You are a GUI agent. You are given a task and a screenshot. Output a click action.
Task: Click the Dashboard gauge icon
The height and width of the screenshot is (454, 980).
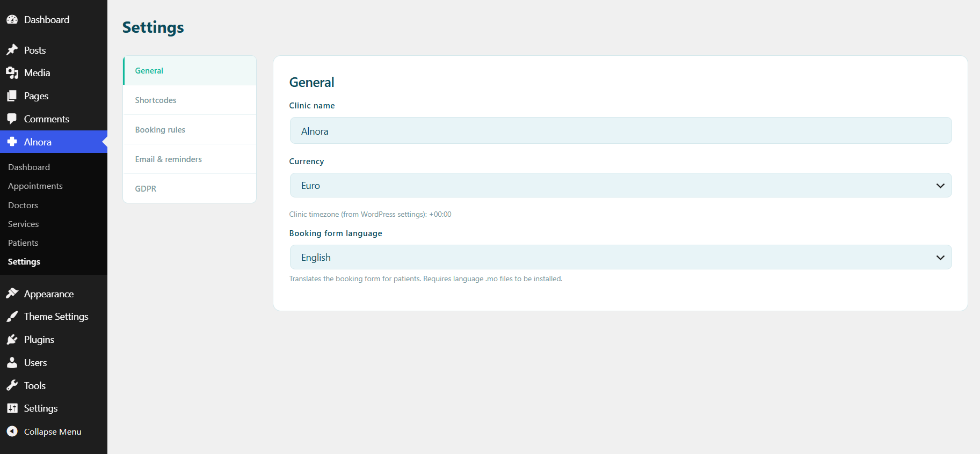12,19
